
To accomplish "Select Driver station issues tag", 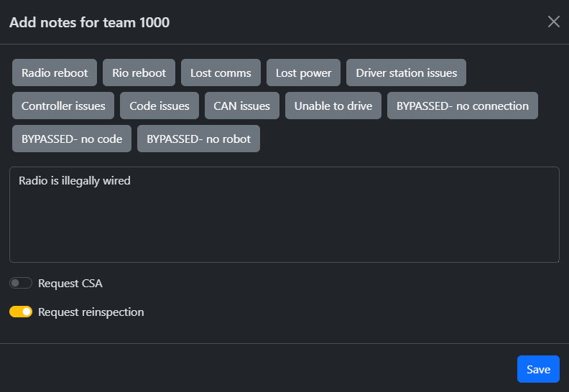I will [406, 73].
